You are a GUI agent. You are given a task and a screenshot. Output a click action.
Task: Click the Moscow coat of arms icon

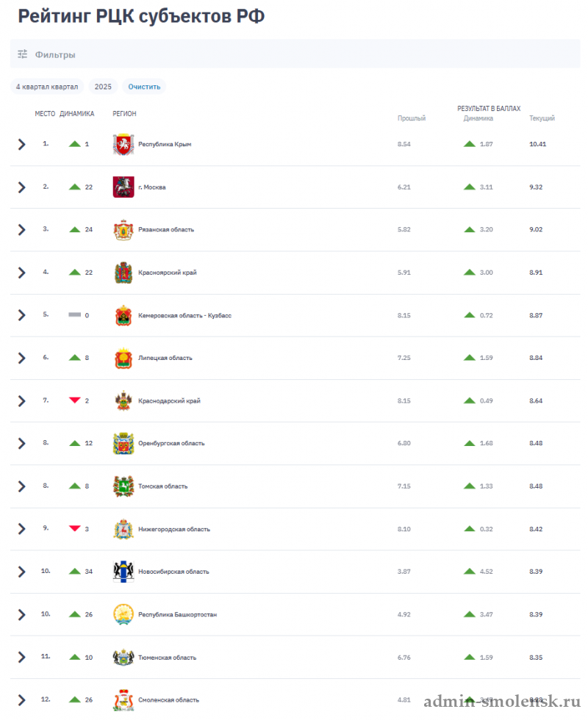(123, 187)
